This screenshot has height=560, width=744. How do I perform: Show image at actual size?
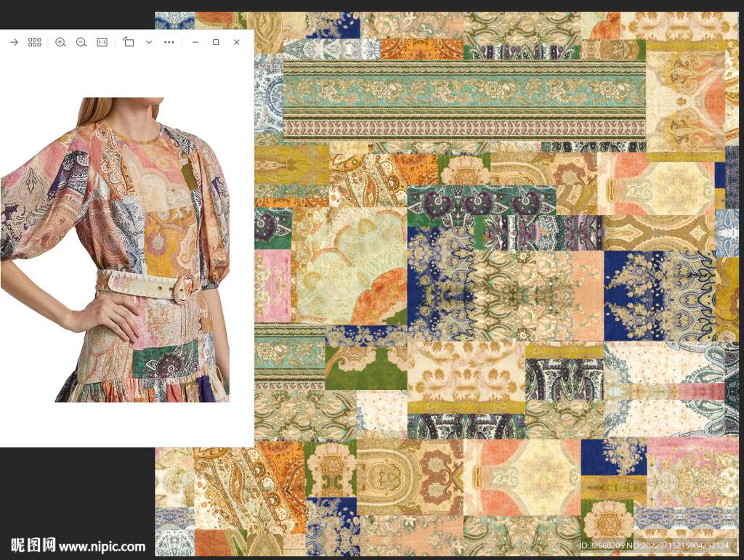tap(102, 42)
